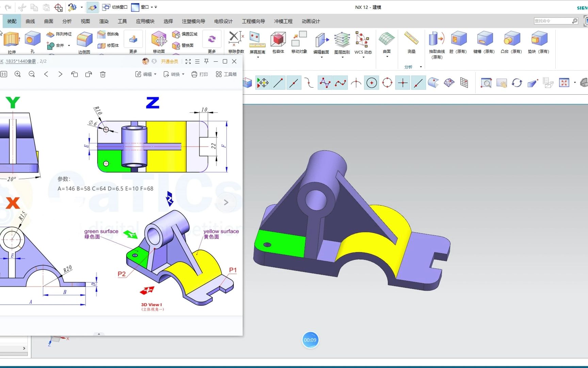Click the 修剪体 trim body tool

click(108, 45)
